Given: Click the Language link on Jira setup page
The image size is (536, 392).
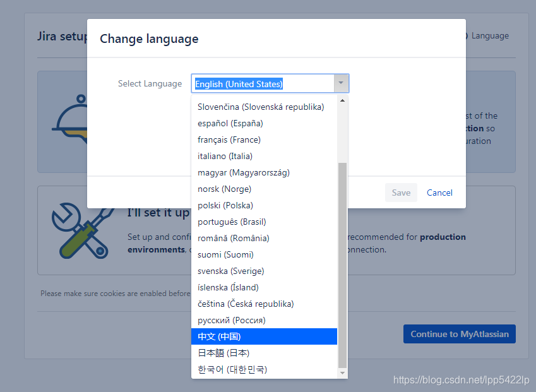Looking at the screenshot, I should [x=490, y=36].
